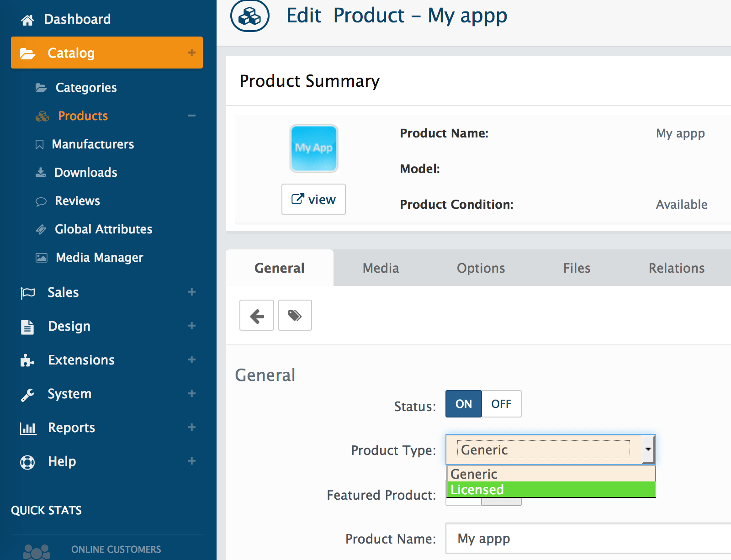The width and height of the screenshot is (731, 560).
Task: Click the online customers people icon
Action: 37,552
